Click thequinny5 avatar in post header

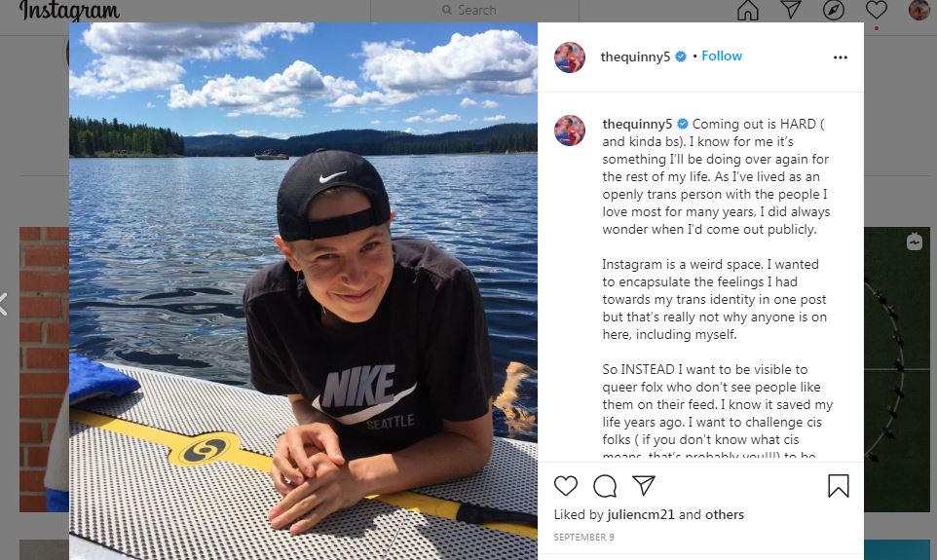pyautogui.click(x=570, y=57)
